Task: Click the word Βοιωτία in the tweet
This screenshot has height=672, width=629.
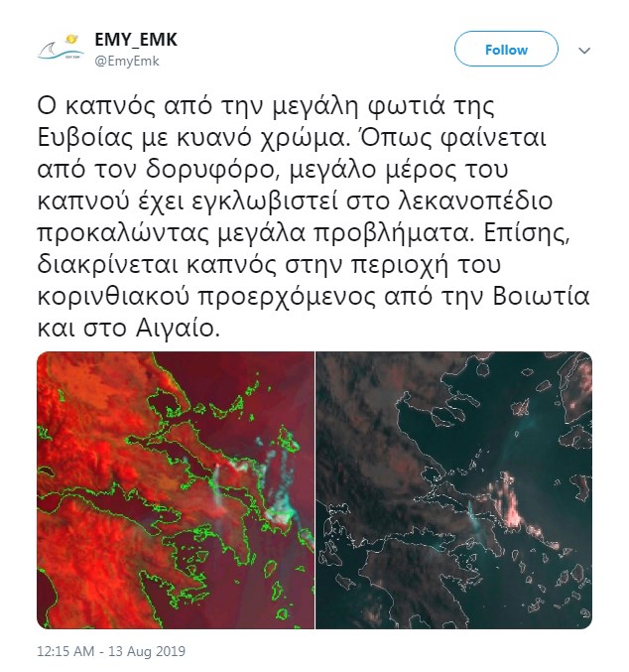Action: pos(541,297)
